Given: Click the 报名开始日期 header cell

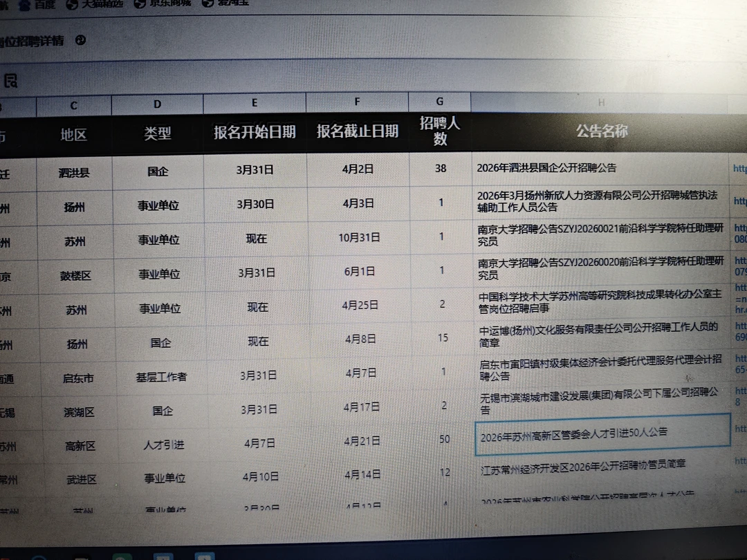Looking at the screenshot, I should (255, 132).
